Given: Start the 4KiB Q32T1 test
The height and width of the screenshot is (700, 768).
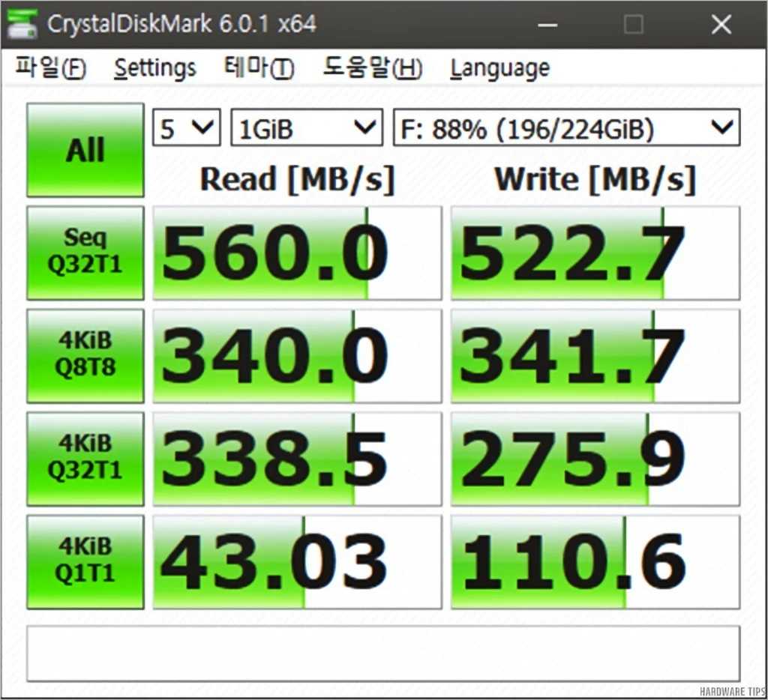Looking at the screenshot, I should coord(85,459).
